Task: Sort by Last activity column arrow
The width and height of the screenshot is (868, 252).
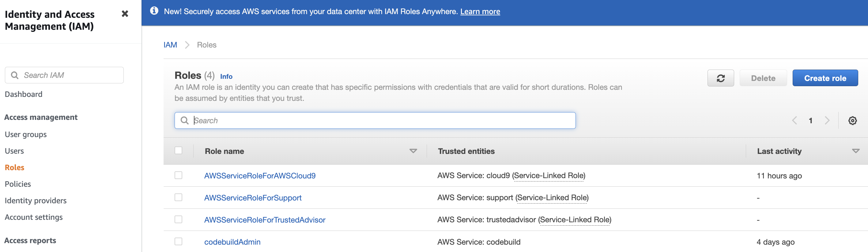Action: pyautogui.click(x=855, y=151)
